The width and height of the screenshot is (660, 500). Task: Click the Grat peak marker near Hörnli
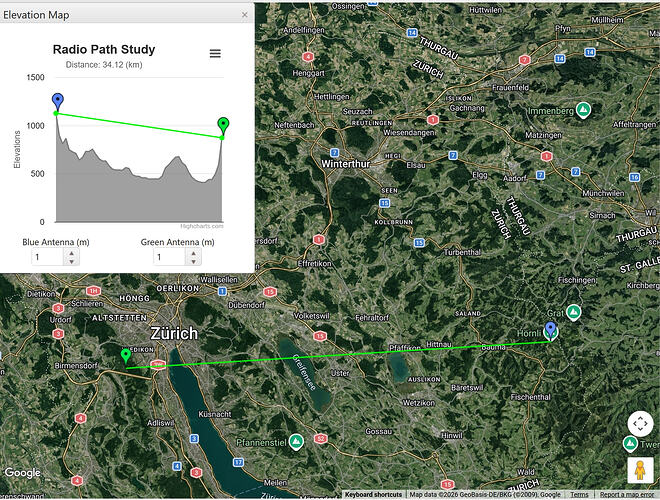click(x=574, y=312)
